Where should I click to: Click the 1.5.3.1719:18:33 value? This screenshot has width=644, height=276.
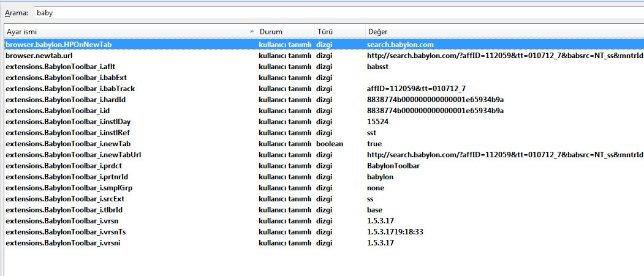(395, 232)
